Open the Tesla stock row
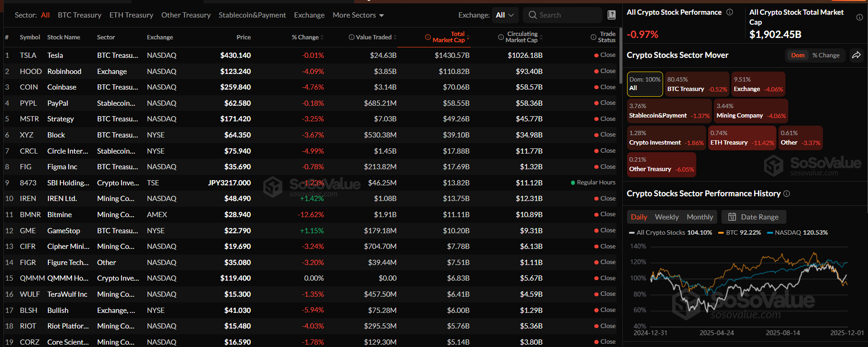The width and height of the screenshot is (868, 347). point(311,55)
